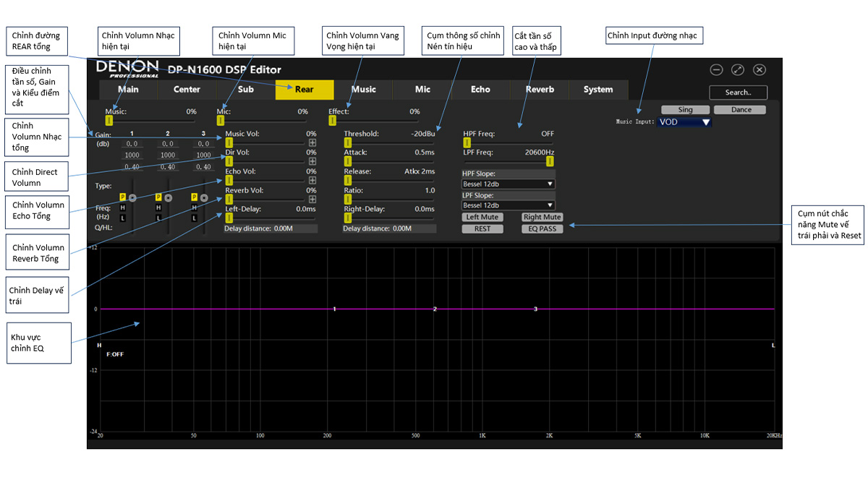Click the Attack slider handle

pyautogui.click(x=347, y=161)
